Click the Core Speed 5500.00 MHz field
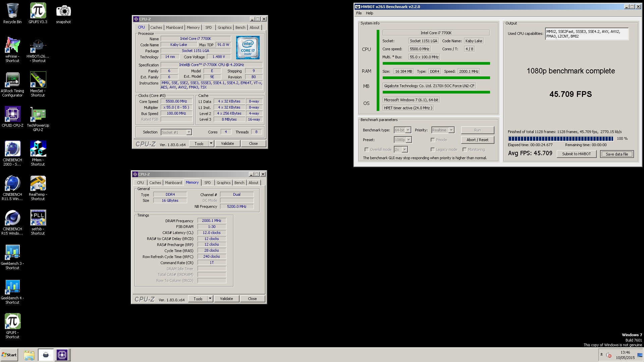Viewport: 644px width, 362px height. point(176,101)
